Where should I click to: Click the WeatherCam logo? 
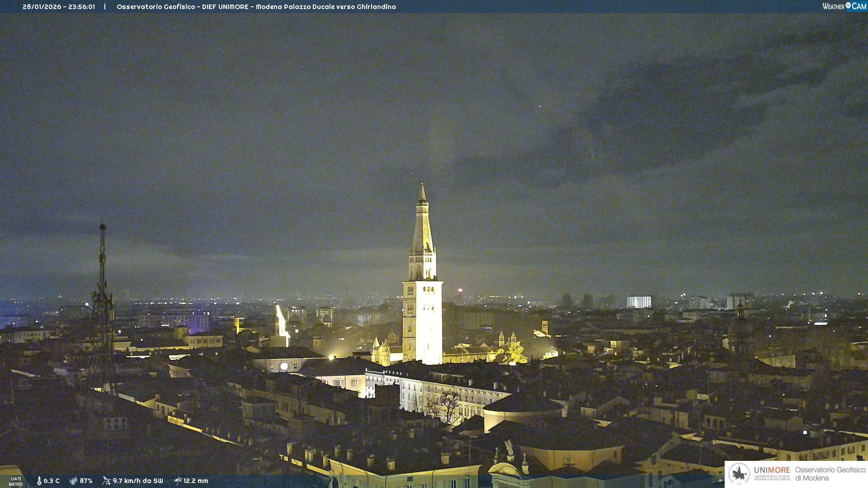844,6
